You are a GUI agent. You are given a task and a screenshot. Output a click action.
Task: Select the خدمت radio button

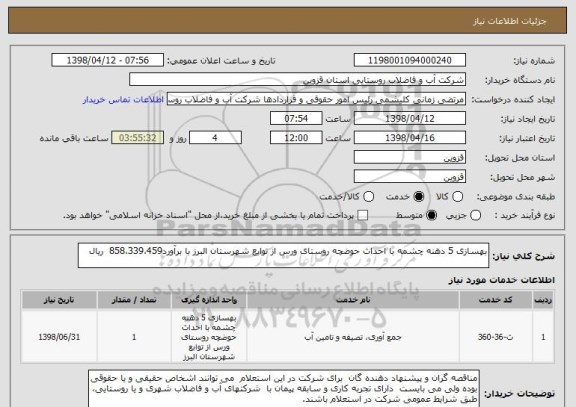(418, 197)
